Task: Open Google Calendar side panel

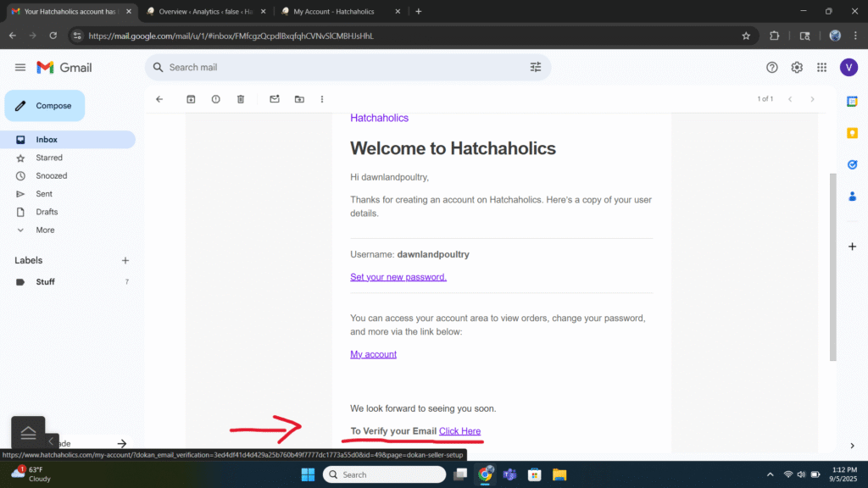Action: tap(853, 102)
